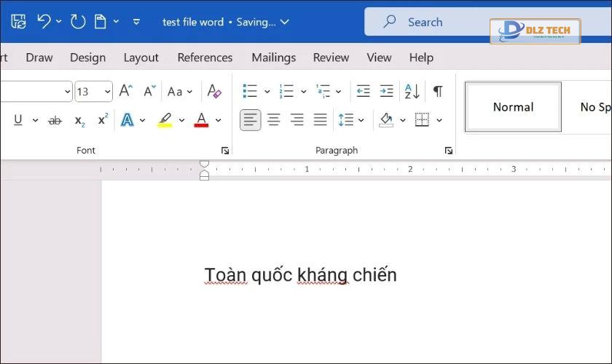This screenshot has width=612, height=364.
Task: Open the View tab
Action: tap(379, 58)
